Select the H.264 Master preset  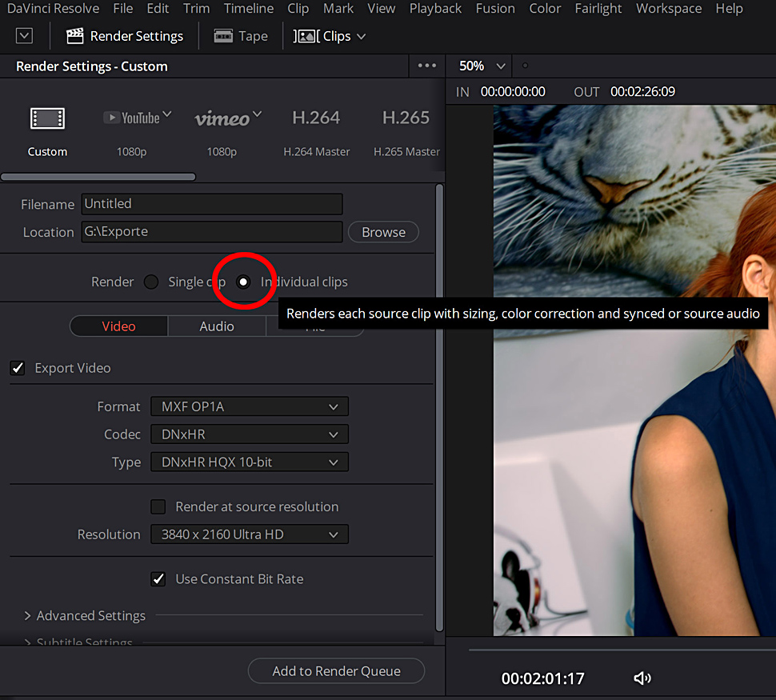[316, 131]
